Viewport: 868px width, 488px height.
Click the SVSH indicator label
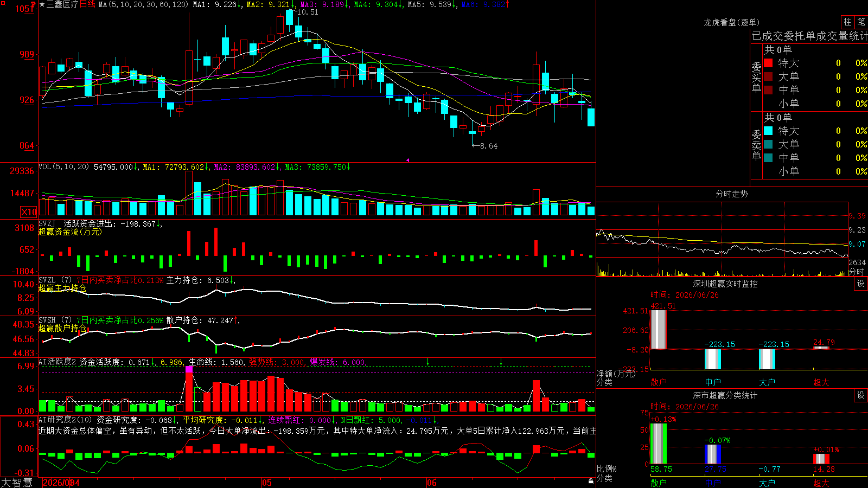click(47, 320)
